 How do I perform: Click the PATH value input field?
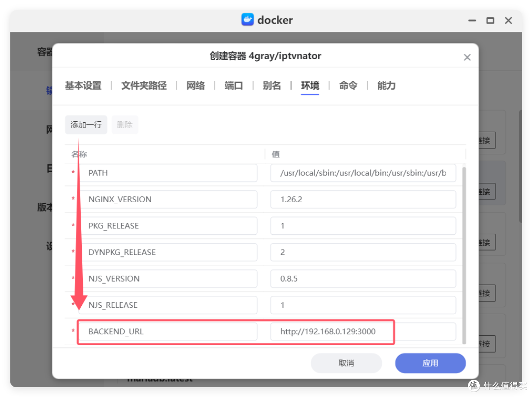pos(363,173)
